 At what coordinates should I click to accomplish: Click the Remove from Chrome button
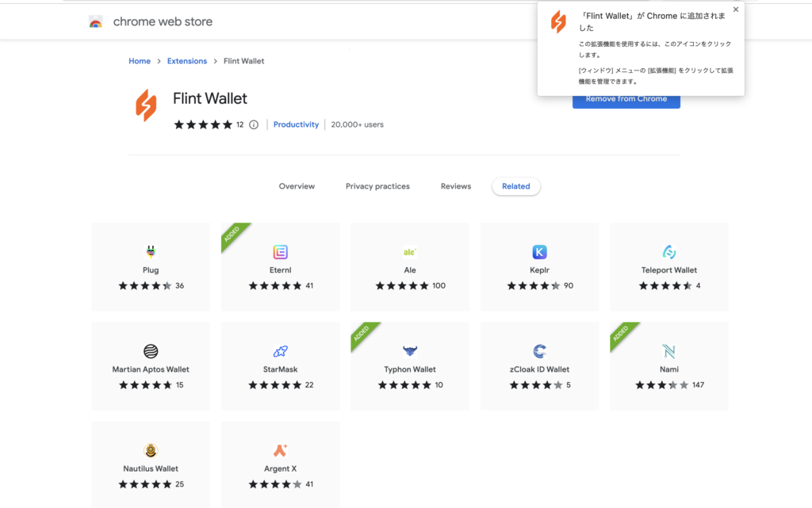(x=626, y=101)
